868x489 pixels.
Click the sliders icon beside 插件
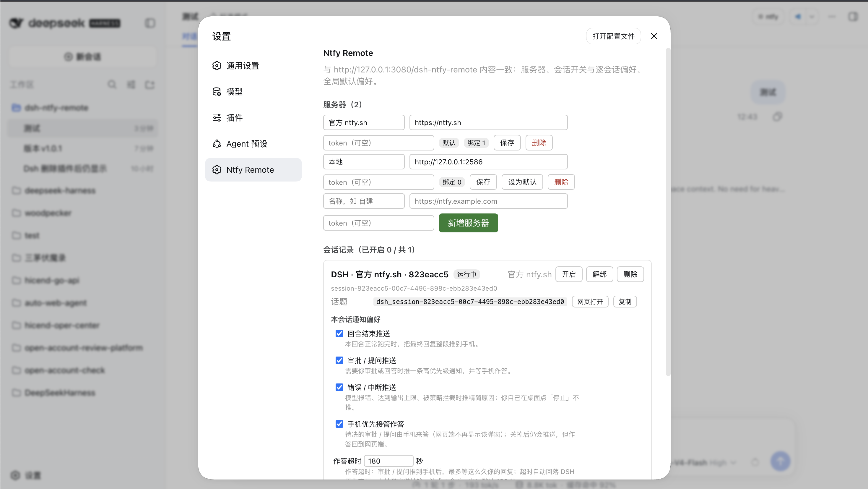(217, 118)
